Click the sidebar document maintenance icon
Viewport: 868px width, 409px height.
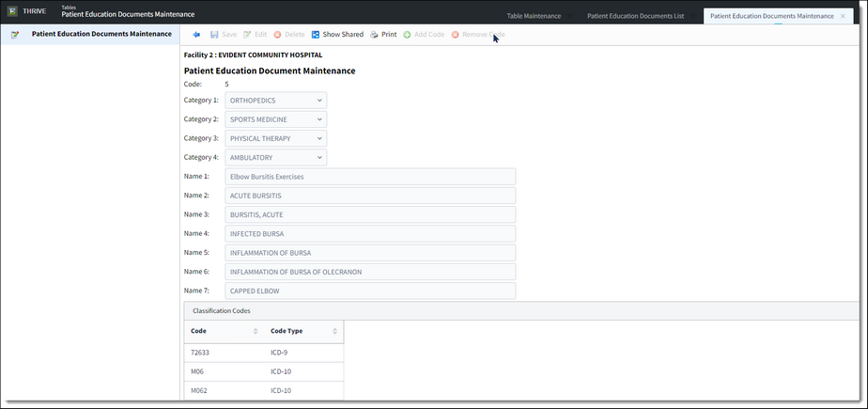click(x=15, y=35)
